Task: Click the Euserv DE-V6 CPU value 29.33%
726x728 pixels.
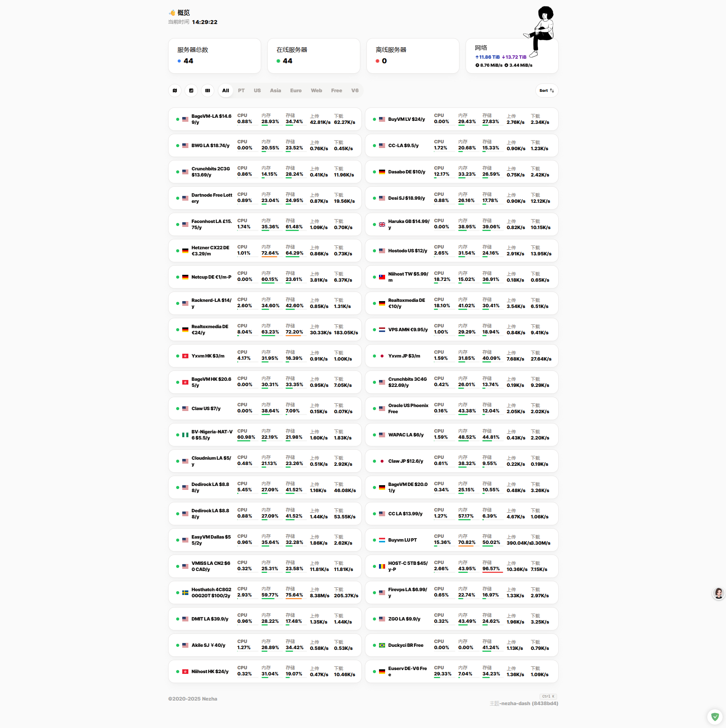Action: [x=443, y=674]
